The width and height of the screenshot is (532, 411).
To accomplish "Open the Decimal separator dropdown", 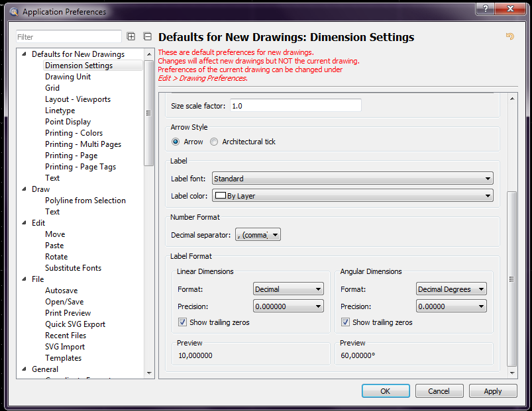I will tap(258, 235).
